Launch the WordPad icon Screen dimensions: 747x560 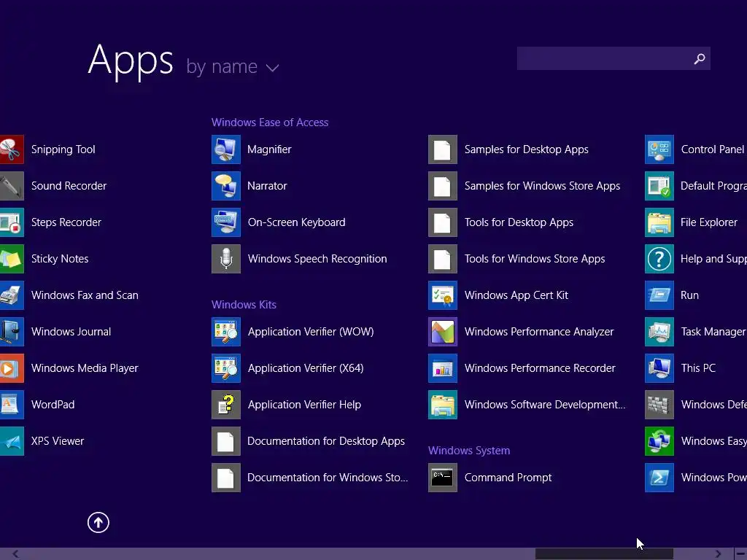tap(12, 405)
